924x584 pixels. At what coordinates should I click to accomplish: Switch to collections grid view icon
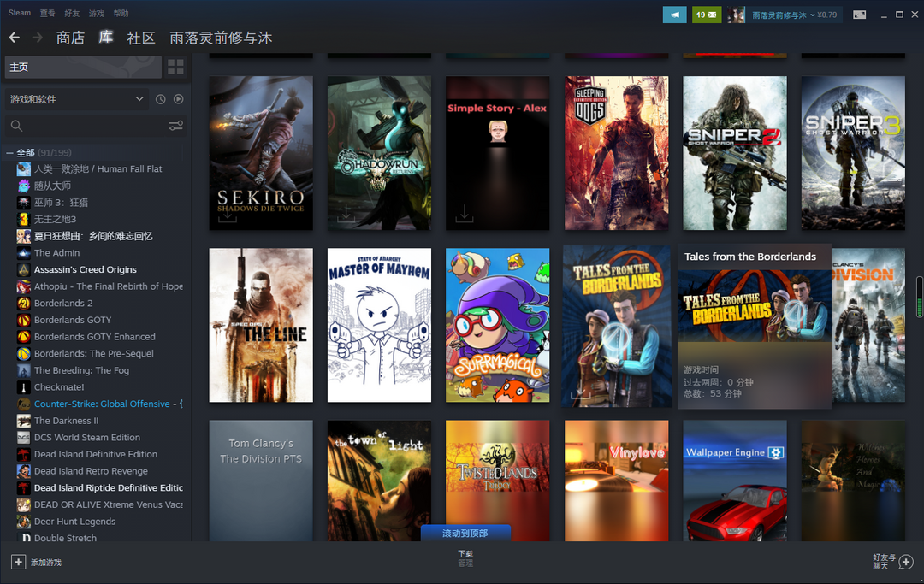coord(175,67)
